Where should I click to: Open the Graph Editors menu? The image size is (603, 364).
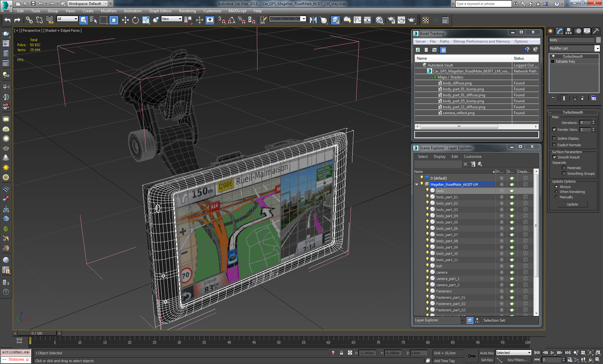160,11
